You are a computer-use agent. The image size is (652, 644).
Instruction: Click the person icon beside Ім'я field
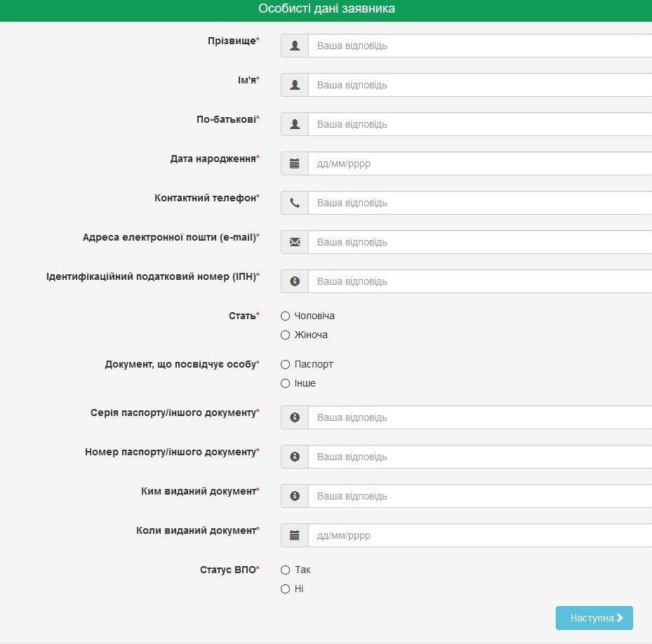coord(295,85)
